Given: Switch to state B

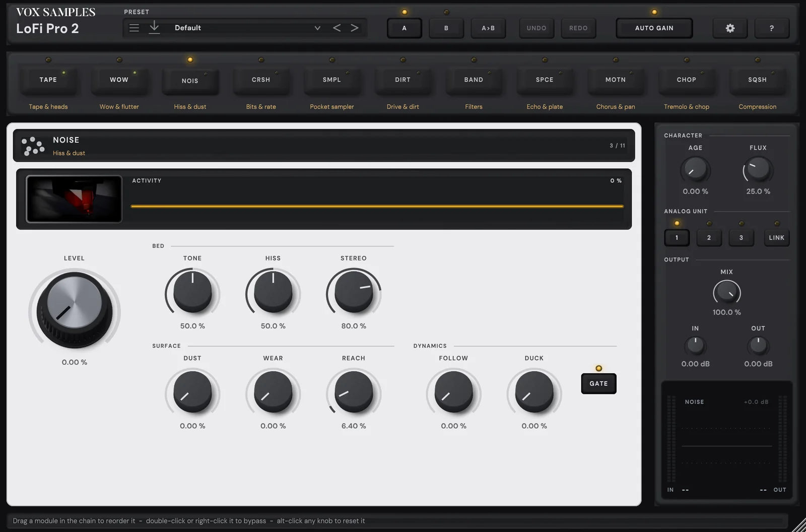Looking at the screenshot, I should 446,28.
